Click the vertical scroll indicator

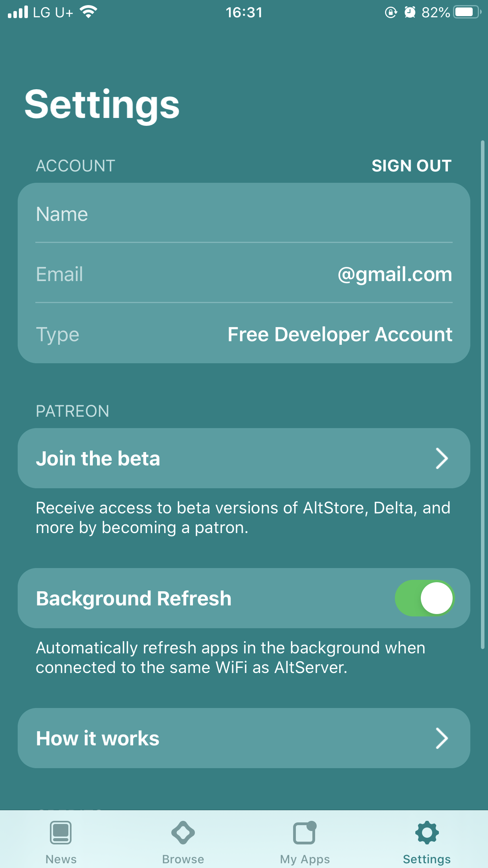(x=482, y=394)
